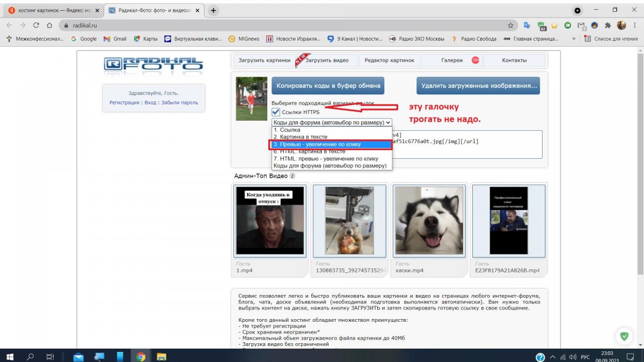Open Google Chrome from Windows taskbar

coord(141,357)
